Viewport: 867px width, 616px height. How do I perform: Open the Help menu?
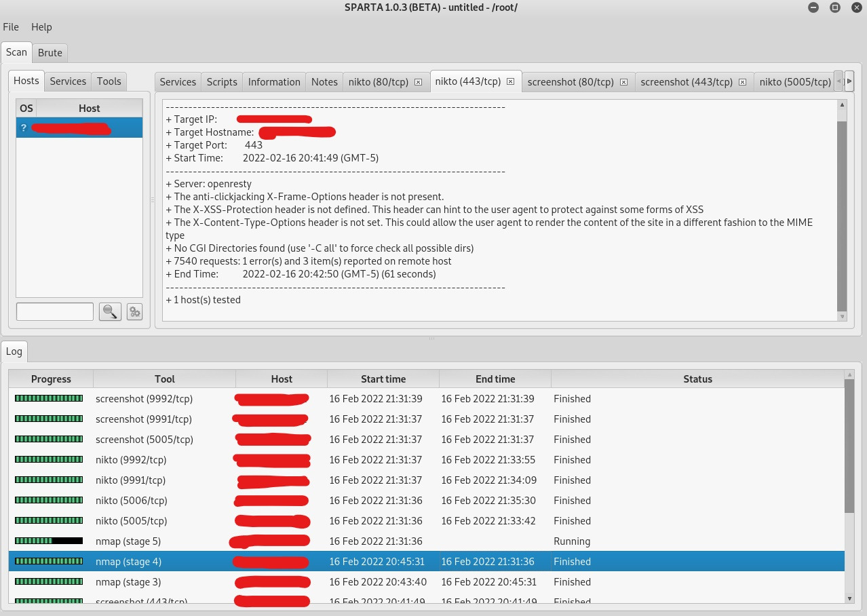[x=41, y=27]
